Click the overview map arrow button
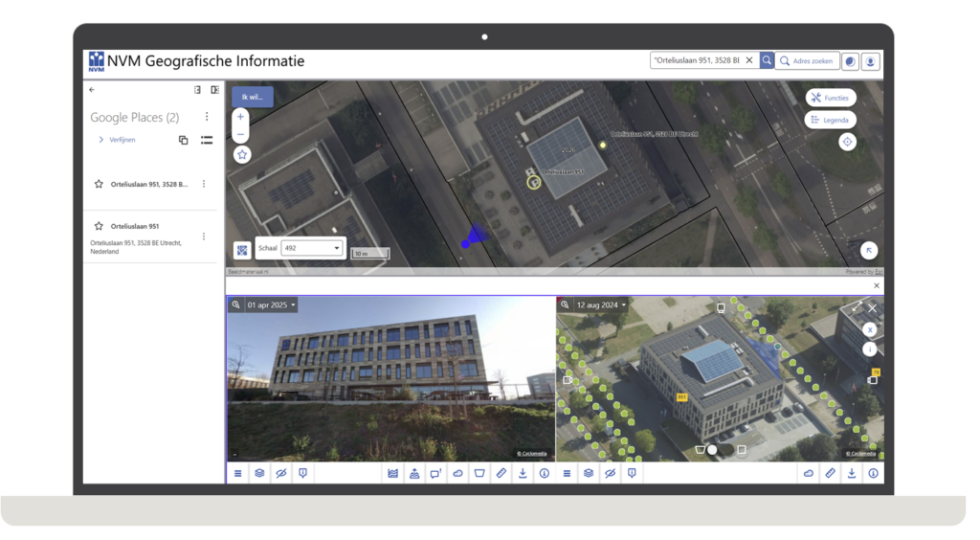Viewport: 980px width, 540px height. click(869, 251)
